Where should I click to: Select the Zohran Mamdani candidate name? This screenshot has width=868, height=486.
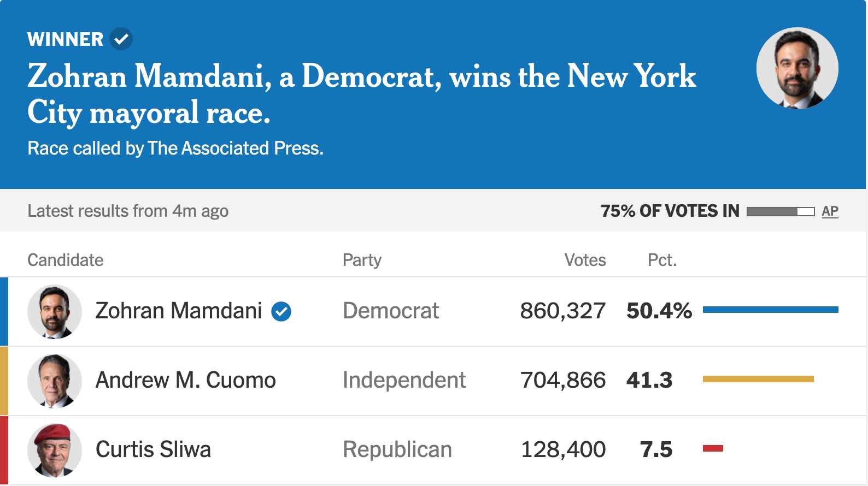tap(179, 311)
